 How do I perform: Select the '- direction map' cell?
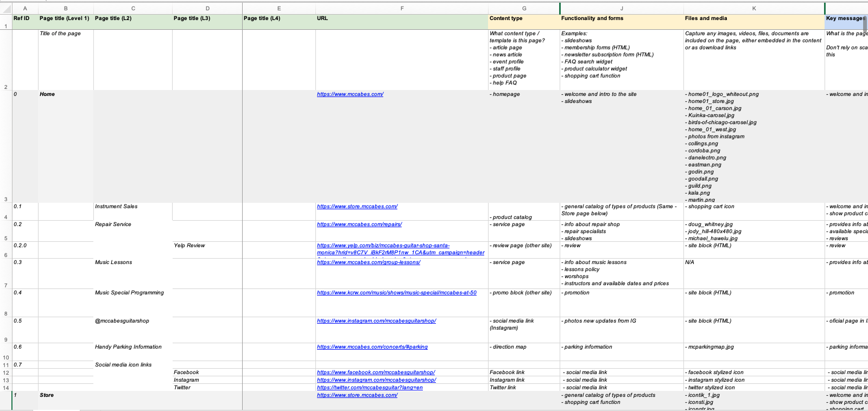click(x=524, y=352)
